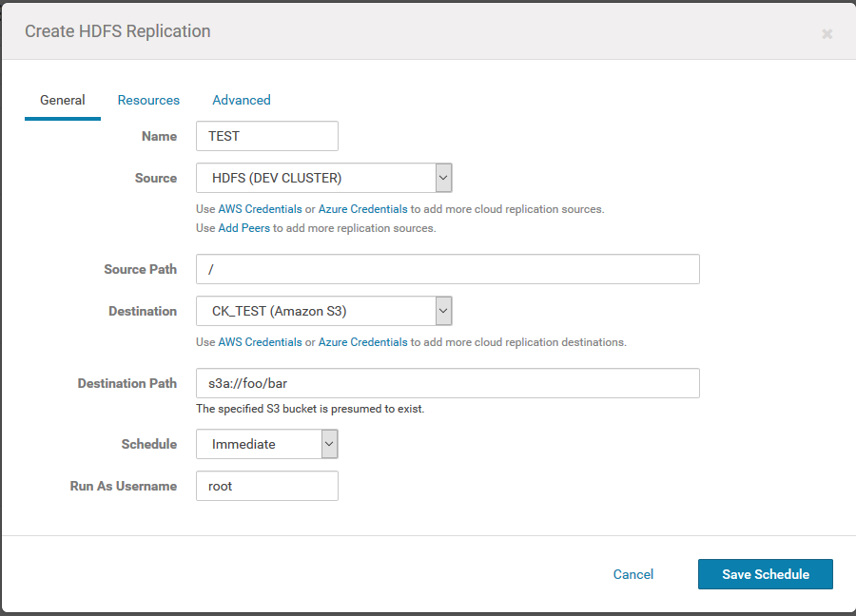The width and height of the screenshot is (856, 616).
Task: Follow the Add Peers link
Action: coord(244,228)
